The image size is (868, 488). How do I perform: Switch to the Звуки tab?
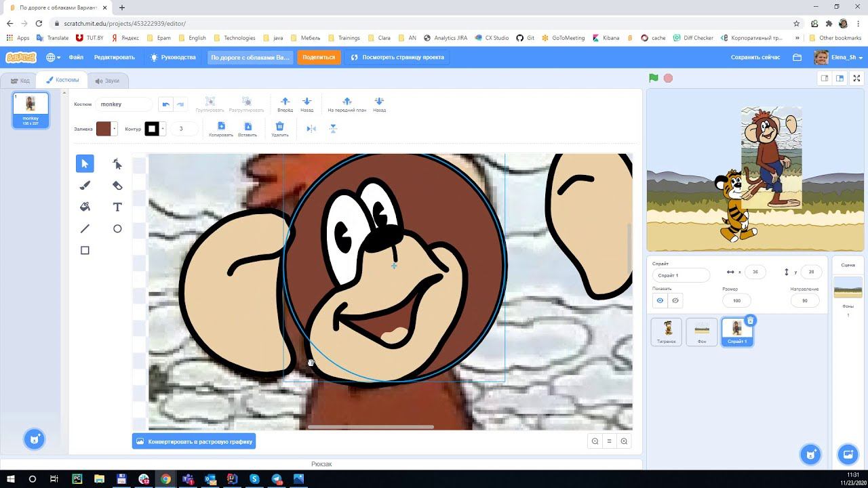107,81
